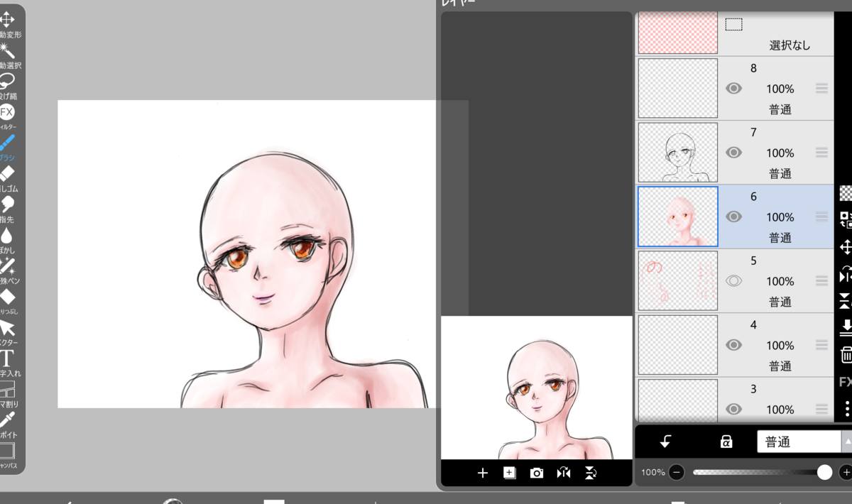Click the reorder handle of layer 7
The height and width of the screenshot is (504, 852).
click(821, 153)
